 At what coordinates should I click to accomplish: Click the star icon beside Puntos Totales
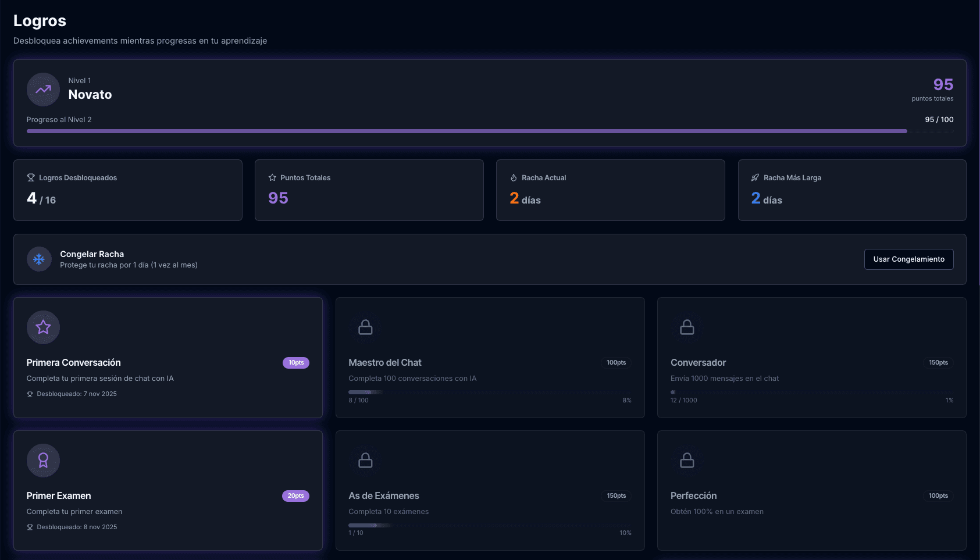(x=272, y=178)
